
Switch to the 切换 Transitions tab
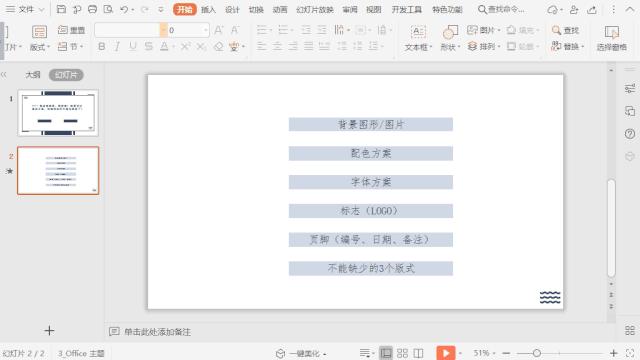(x=256, y=9)
